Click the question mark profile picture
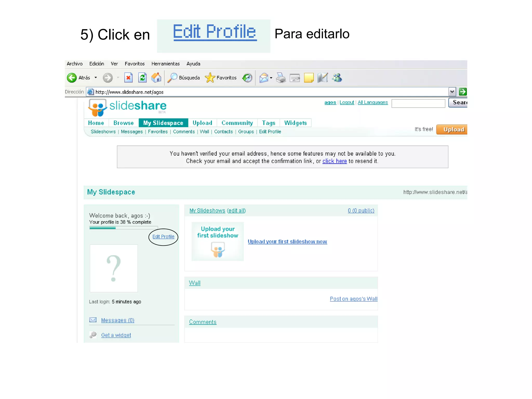Image resolution: width=532 pixels, height=399 pixels. pos(114,268)
